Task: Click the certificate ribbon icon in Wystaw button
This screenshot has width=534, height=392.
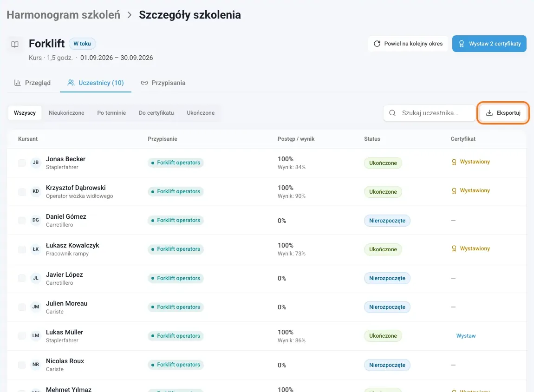Action: pyautogui.click(x=462, y=44)
